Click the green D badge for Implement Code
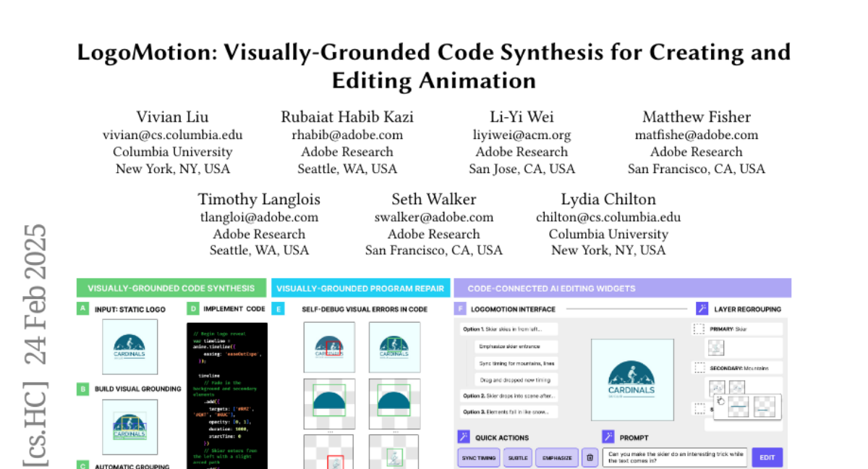Image resolution: width=868 pixels, height=469 pixels. click(192, 309)
